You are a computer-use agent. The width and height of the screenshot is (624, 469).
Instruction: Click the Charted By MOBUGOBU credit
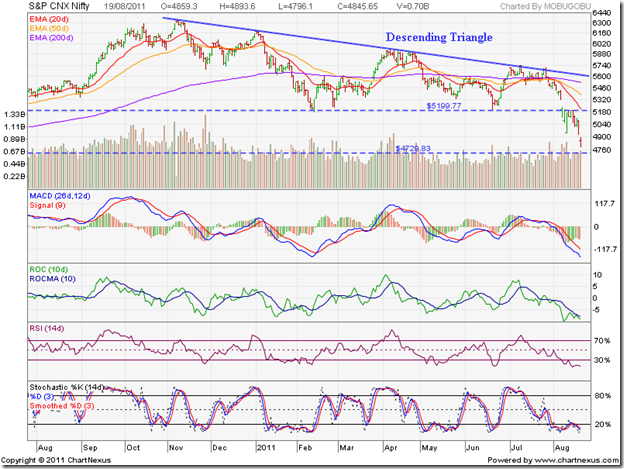coord(546,6)
